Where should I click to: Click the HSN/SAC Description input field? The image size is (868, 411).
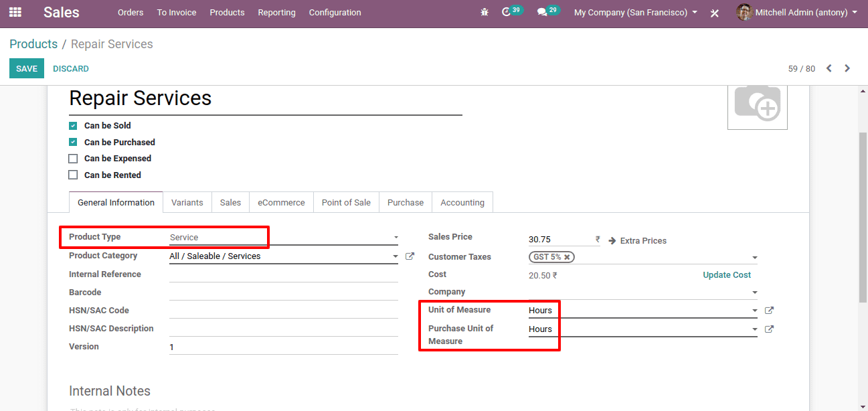click(284, 329)
